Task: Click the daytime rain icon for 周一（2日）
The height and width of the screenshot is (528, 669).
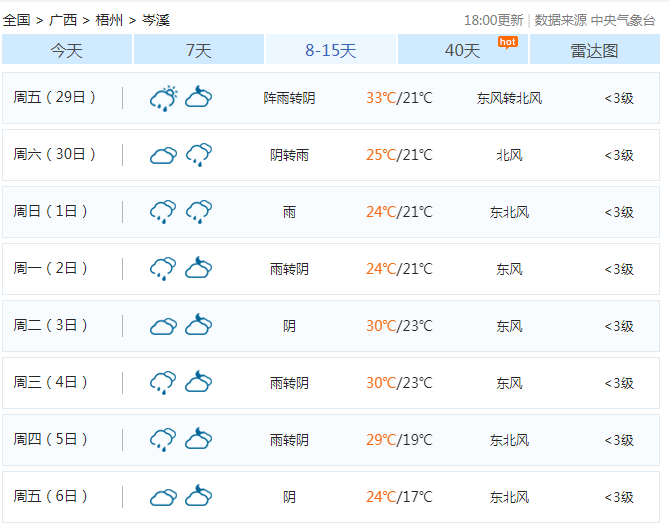Action: click(163, 268)
